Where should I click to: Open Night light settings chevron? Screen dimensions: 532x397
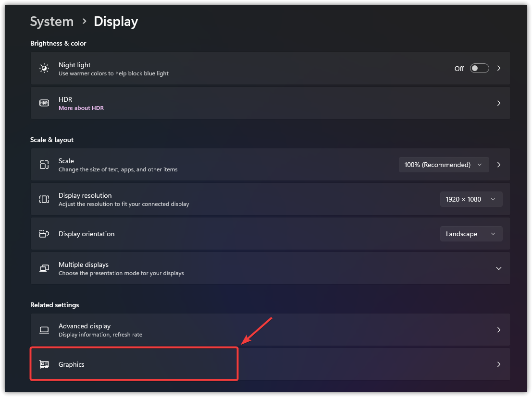pyautogui.click(x=499, y=68)
